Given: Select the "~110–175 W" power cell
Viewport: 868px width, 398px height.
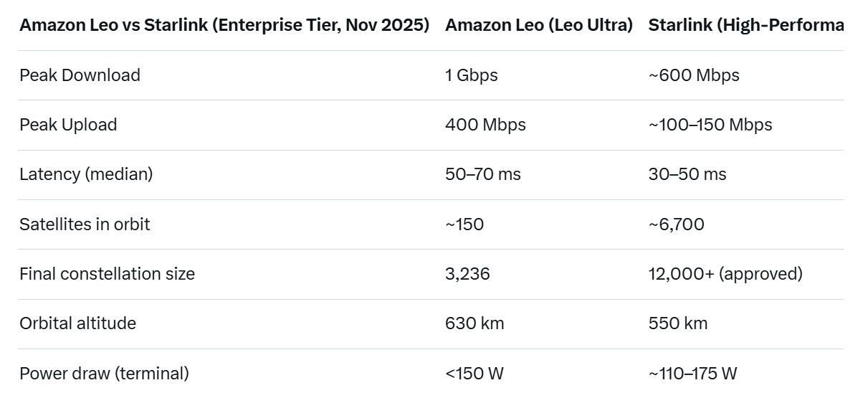Looking at the screenshot, I should [x=692, y=374].
